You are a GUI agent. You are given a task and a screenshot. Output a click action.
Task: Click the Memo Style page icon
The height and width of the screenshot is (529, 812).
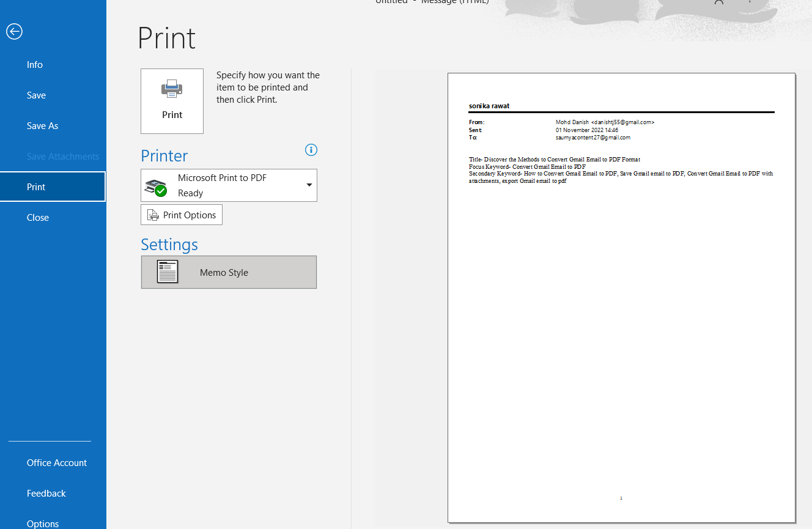[x=168, y=272]
